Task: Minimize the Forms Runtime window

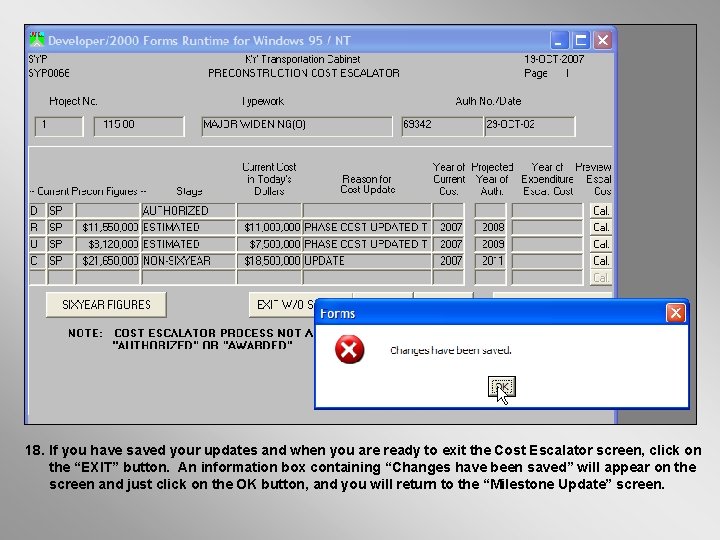Action: point(559,40)
